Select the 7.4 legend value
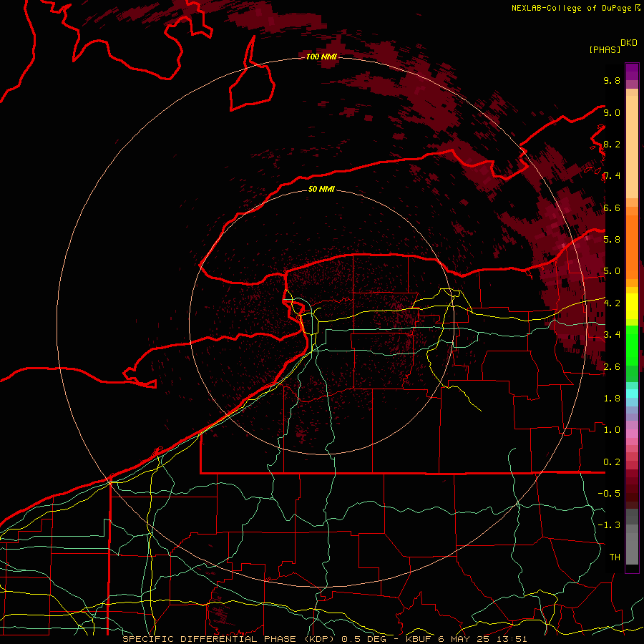Screen dimensions: 644x644 click(x=612, y=176)
